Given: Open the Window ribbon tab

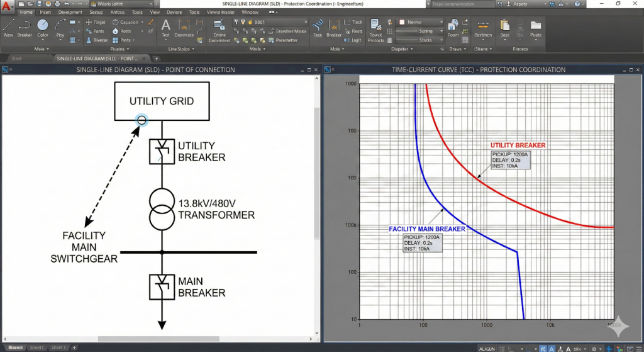Looking at the screenshot, I should click(250, 13).
